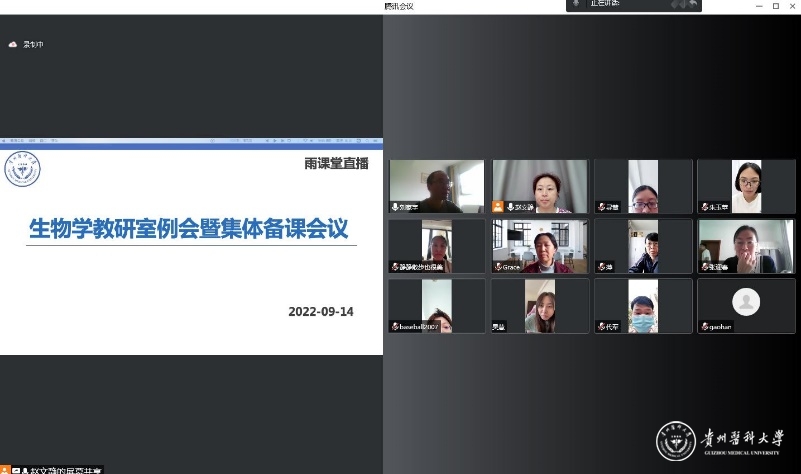Click the cloud recording icon labeled 录制中

click(13, 45)
